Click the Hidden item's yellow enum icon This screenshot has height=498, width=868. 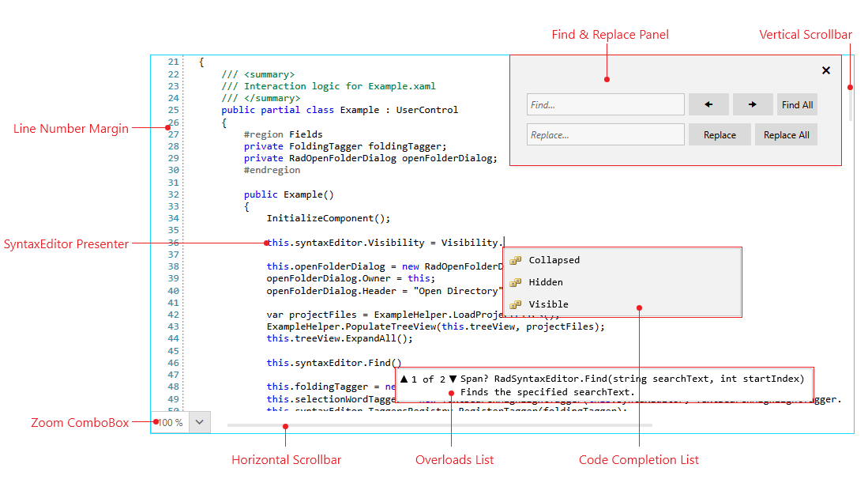[517, 281]
